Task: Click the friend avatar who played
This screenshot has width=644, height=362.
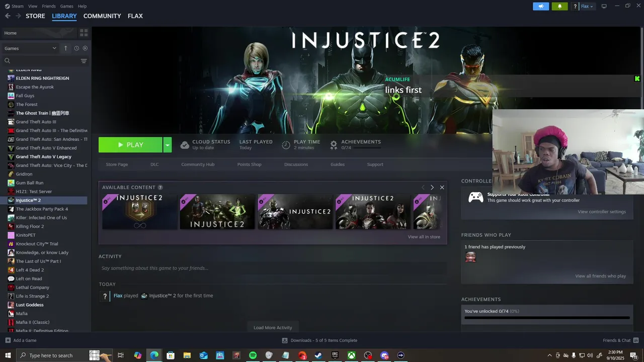Action: coord(470,257)
